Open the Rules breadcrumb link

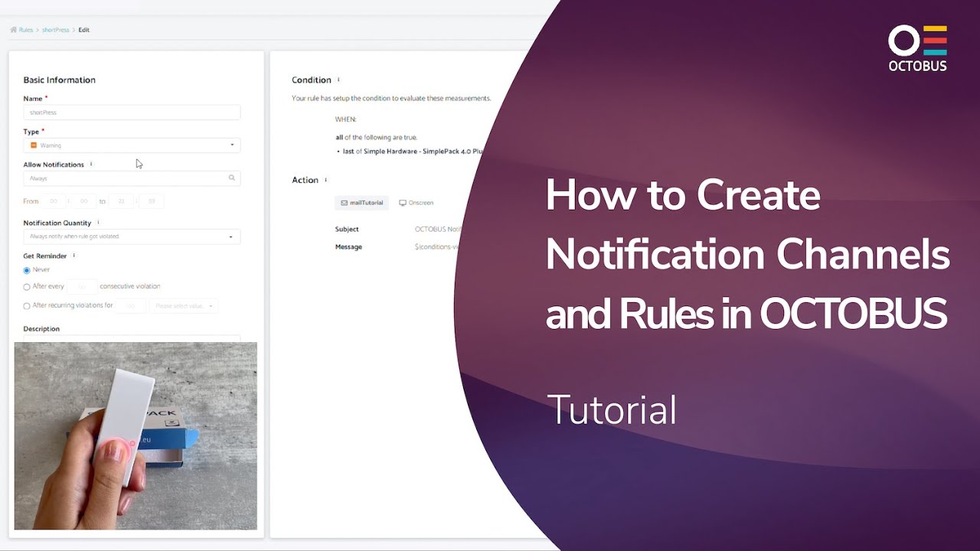point(26,30)
